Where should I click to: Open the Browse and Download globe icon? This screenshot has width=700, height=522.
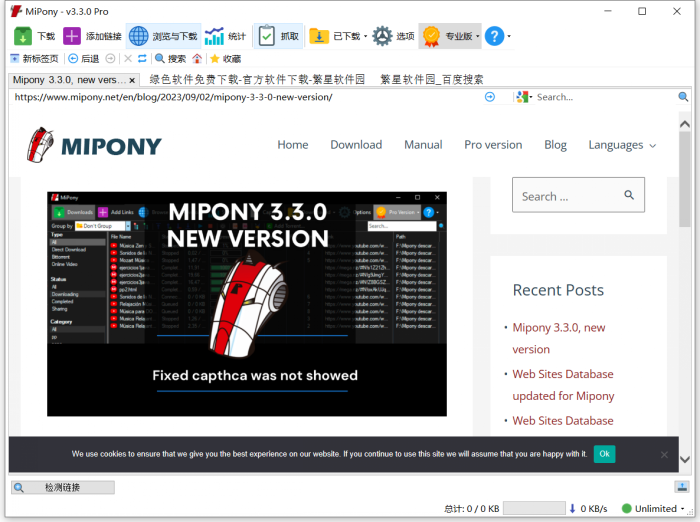pos(138,36)
